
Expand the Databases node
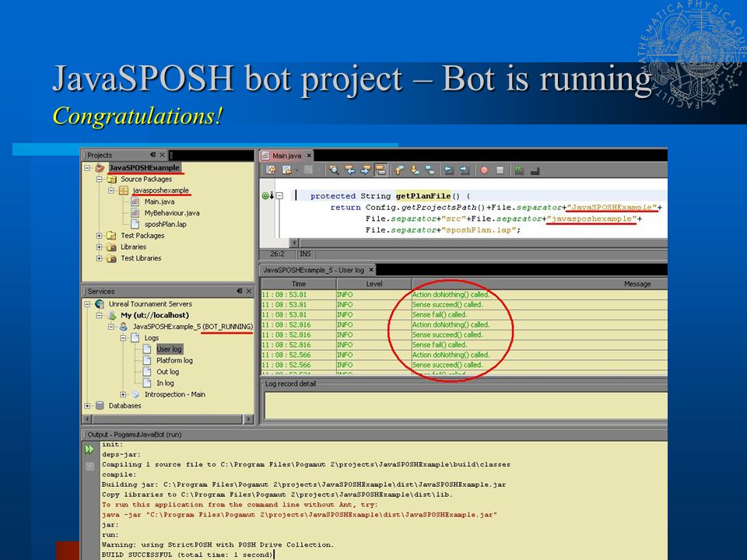tap(87, 406)
